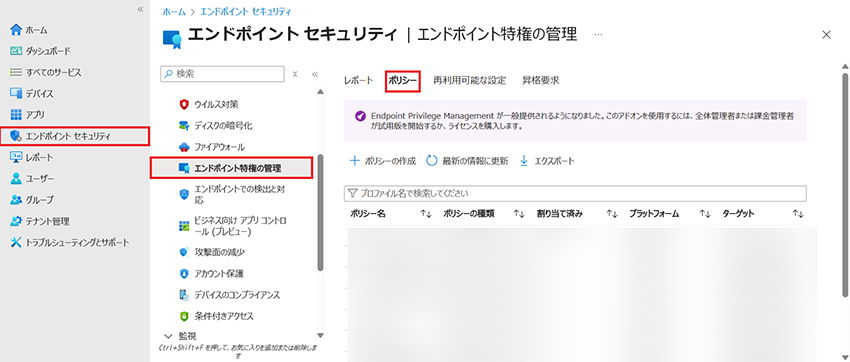Click the ホーム breadcrumb link
The image size is (850, 362).
[x=173, y=11]
